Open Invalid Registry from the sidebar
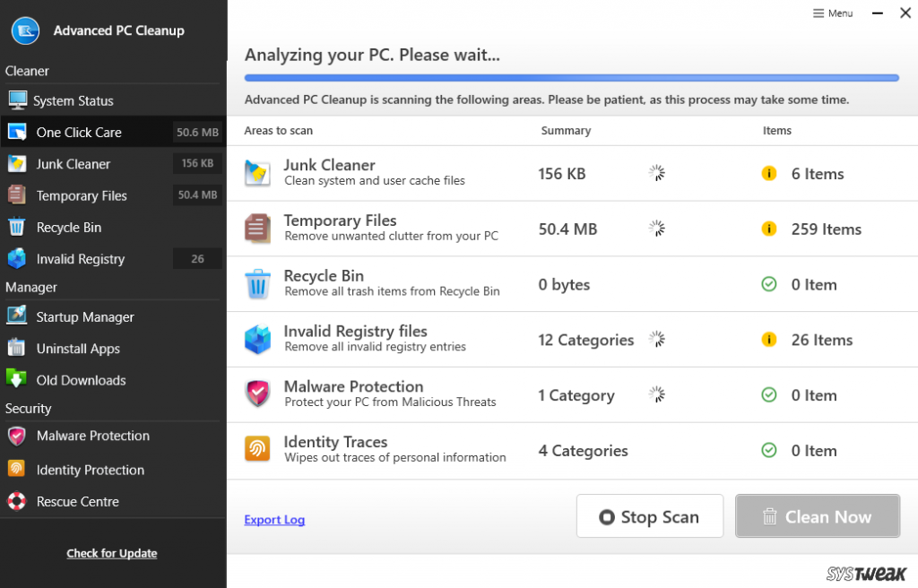 pos(113,259)
